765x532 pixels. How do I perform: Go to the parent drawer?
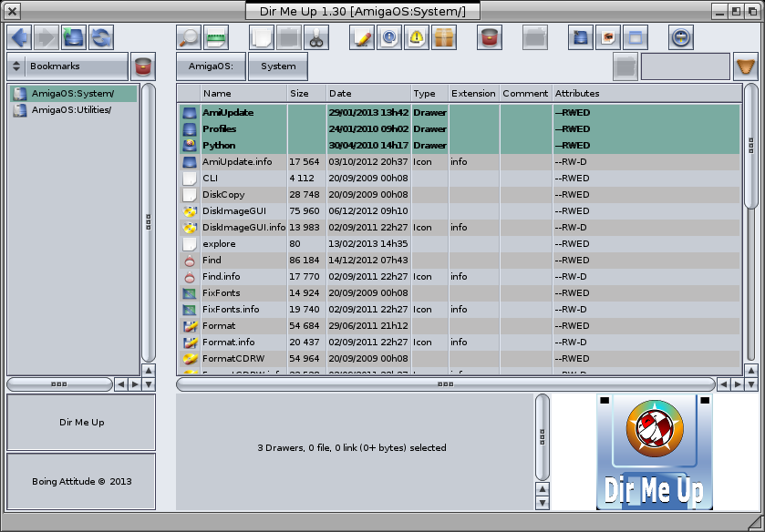(x=74, y=37)
